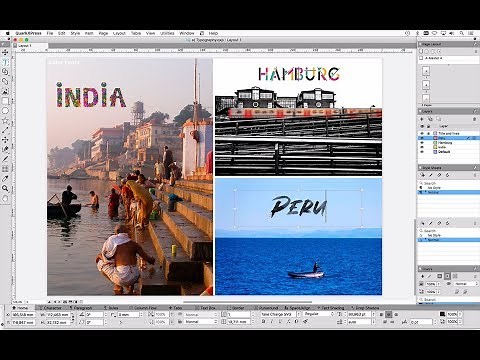Select the Default layer row

pos(448,152)
